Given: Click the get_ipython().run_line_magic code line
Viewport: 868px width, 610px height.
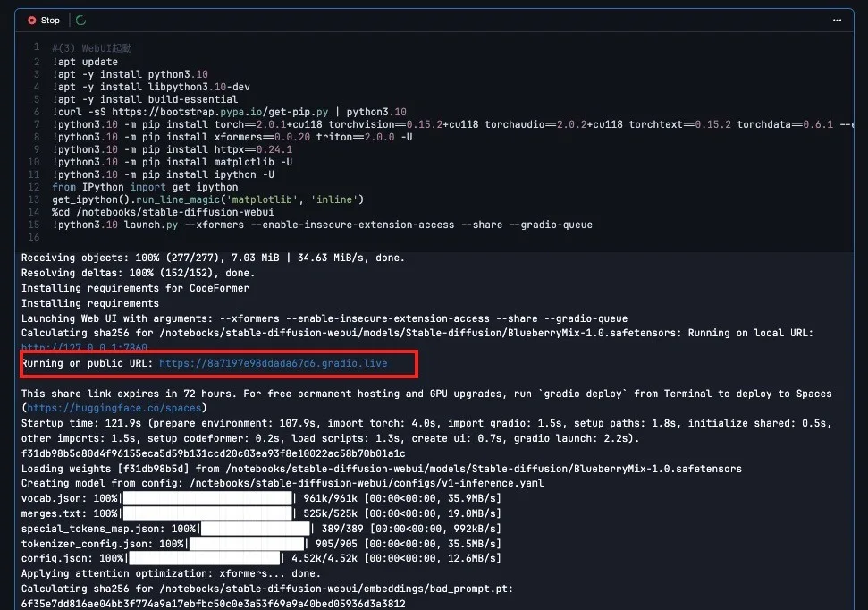Looking at the screenshot, I should coord(208,199).
